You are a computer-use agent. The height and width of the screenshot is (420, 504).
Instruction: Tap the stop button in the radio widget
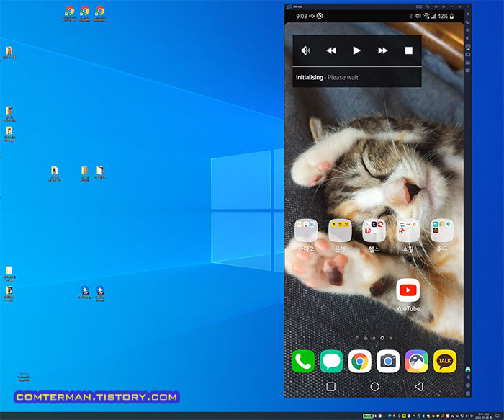click(408, 50)
